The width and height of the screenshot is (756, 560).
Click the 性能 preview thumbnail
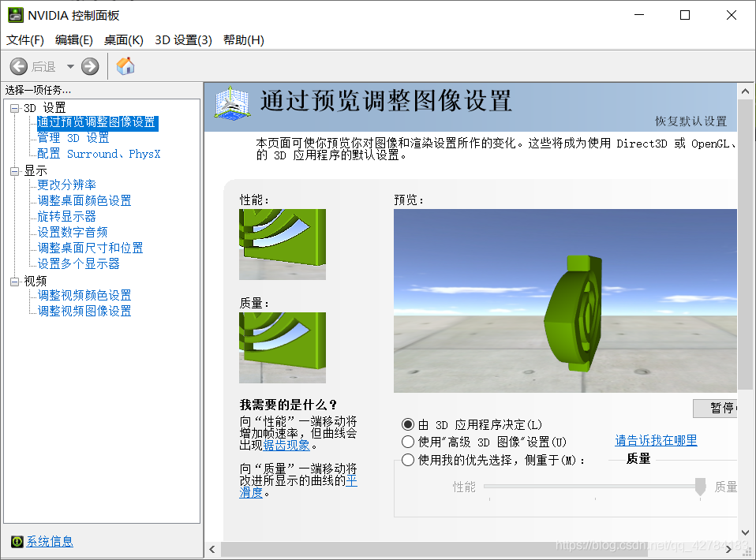pyautogui.click(x=283, y=245)
